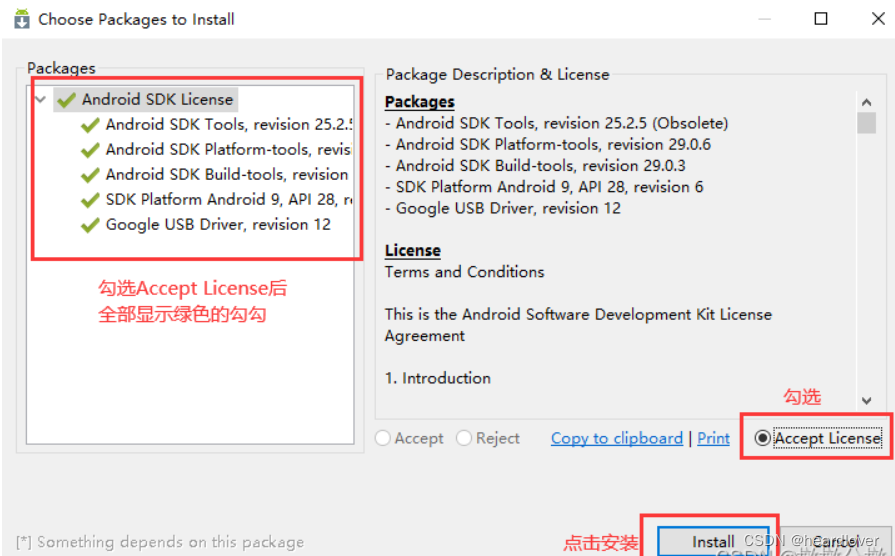This screenshot has width=895, height=556.
Task: Choose the Reject radio button
Action: [464, 438]
